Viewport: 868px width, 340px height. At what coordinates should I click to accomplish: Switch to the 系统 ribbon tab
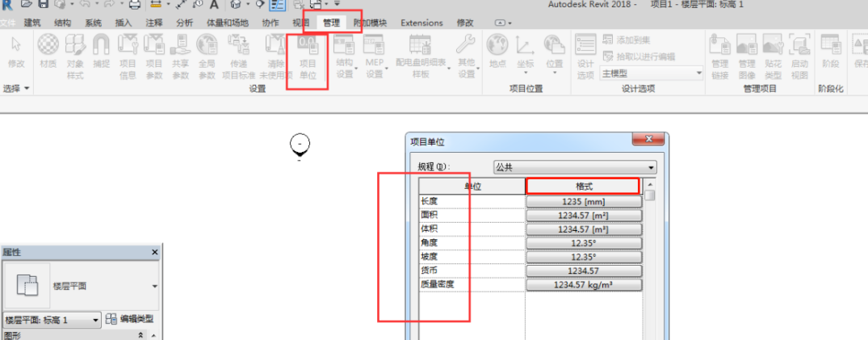pos(94,23)
